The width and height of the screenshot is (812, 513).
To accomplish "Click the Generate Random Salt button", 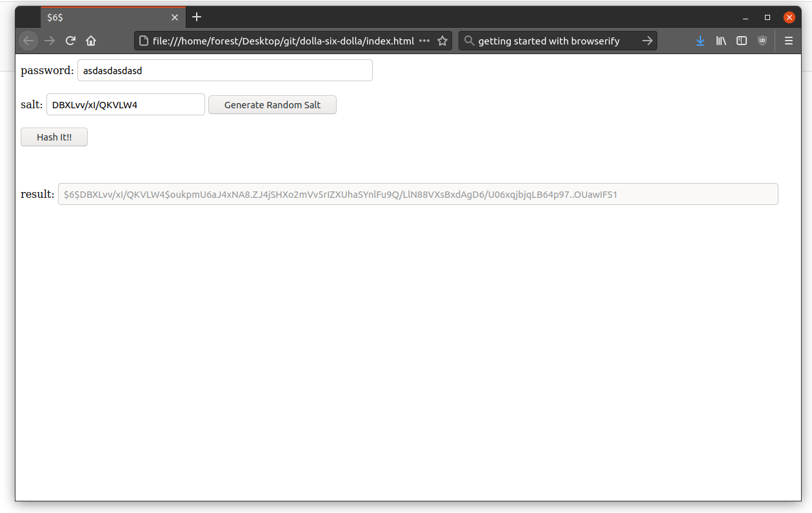I will (x=272, y=104).
